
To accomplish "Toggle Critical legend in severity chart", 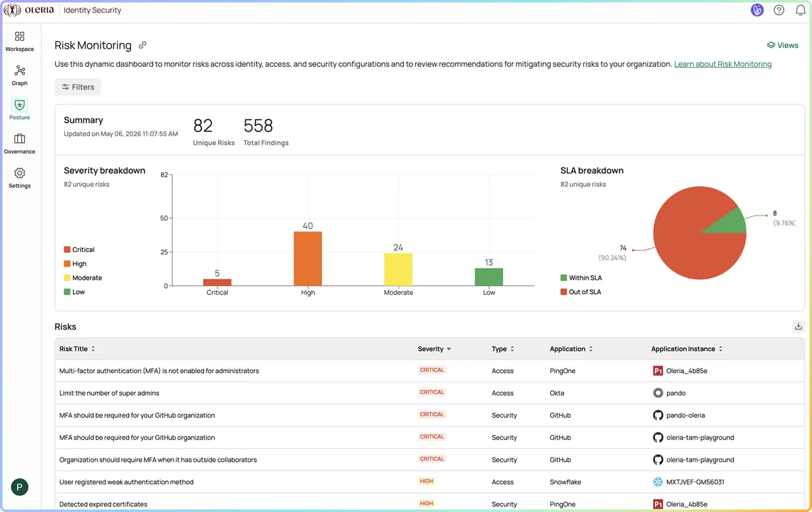I will (79, 250).
